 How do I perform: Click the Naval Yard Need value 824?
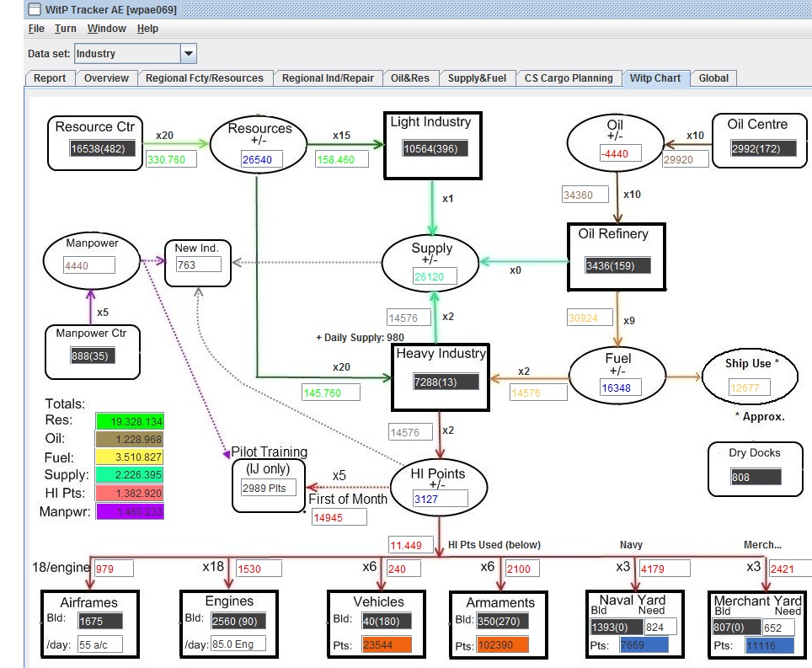[x=660, y=627]
